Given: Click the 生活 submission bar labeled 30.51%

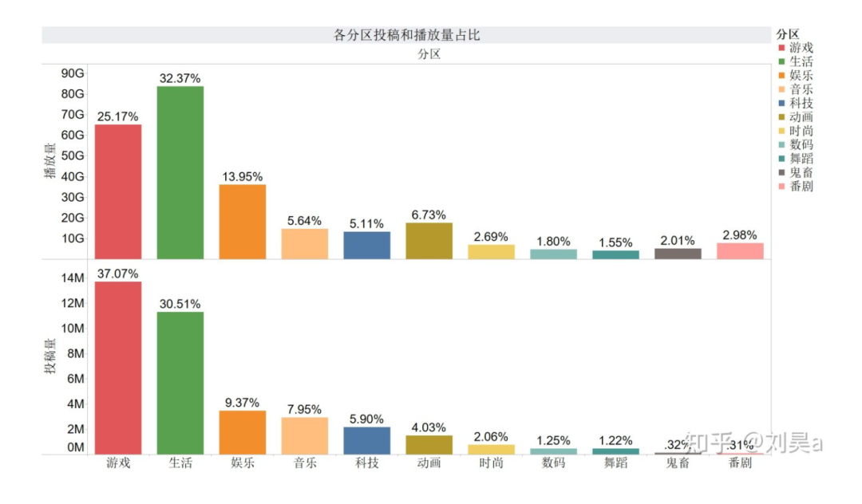Looking at the screenshot, I should pos(180,383).
